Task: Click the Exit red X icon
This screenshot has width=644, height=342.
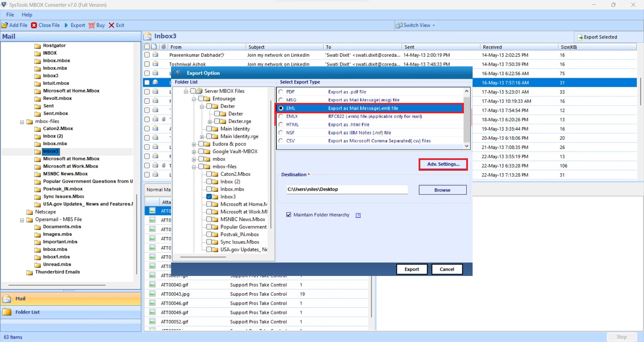Action: 112,25
